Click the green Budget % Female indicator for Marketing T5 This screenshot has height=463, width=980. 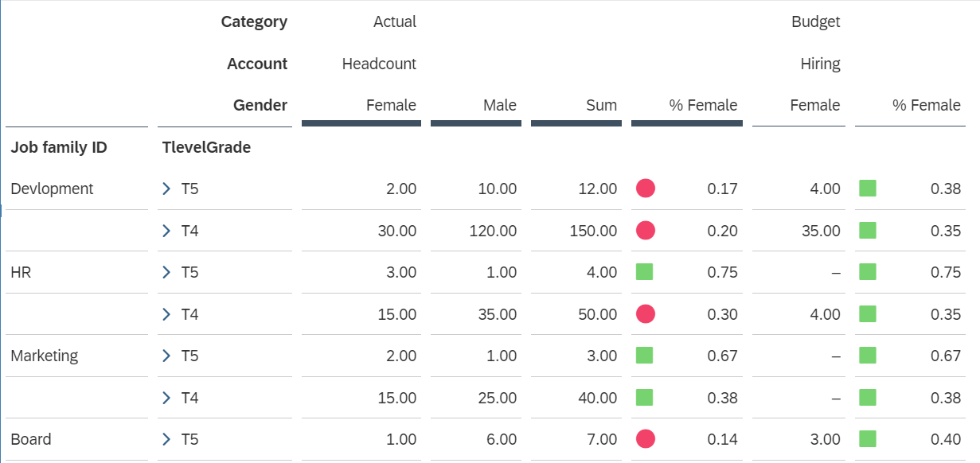point(868,356)
